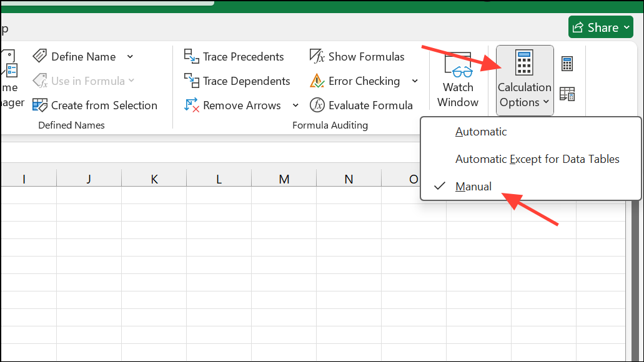Click the Show Formulas icon
644x362 pixels.
pyautogui.click(x=317, y=56)
